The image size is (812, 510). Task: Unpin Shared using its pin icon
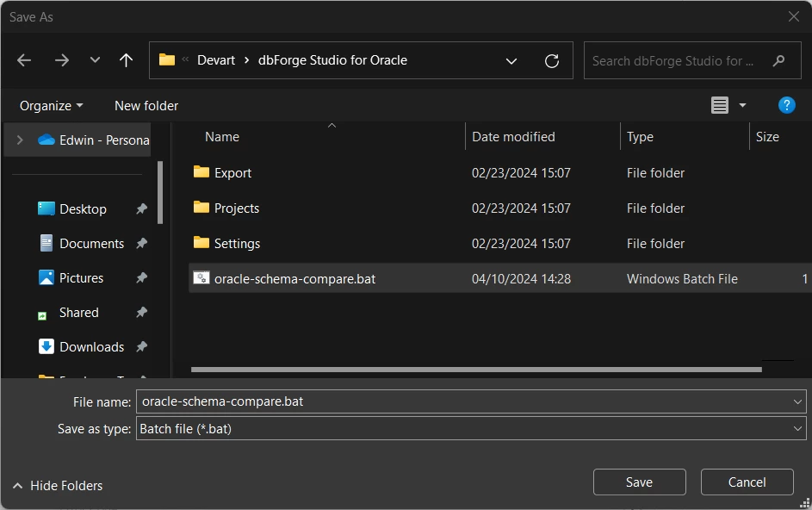[x=141, y=312]
